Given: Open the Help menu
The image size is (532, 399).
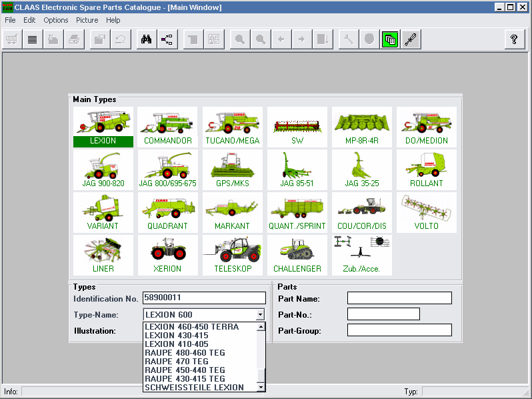Looking at the screenshot, I should pos(113,21).
